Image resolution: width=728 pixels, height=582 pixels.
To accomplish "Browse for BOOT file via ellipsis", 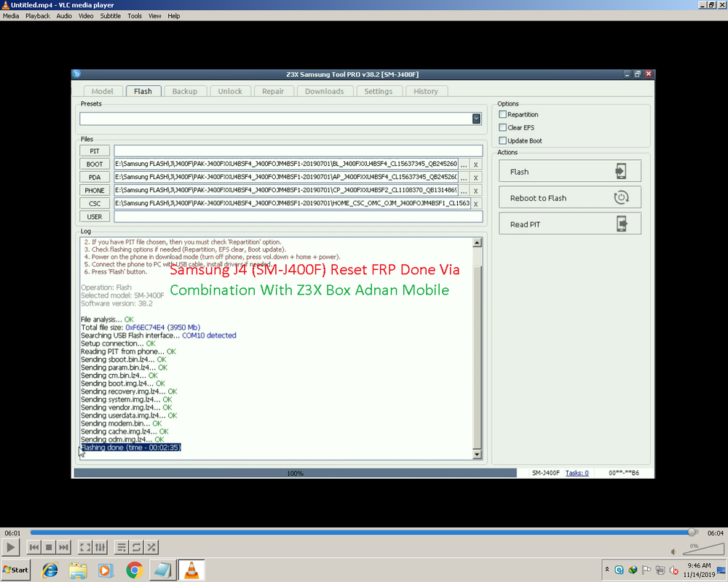I will tap(464, 164).
